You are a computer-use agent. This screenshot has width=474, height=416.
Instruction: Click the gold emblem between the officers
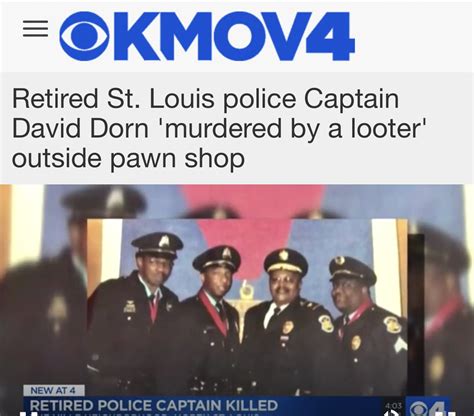click(x=246, y=289)
